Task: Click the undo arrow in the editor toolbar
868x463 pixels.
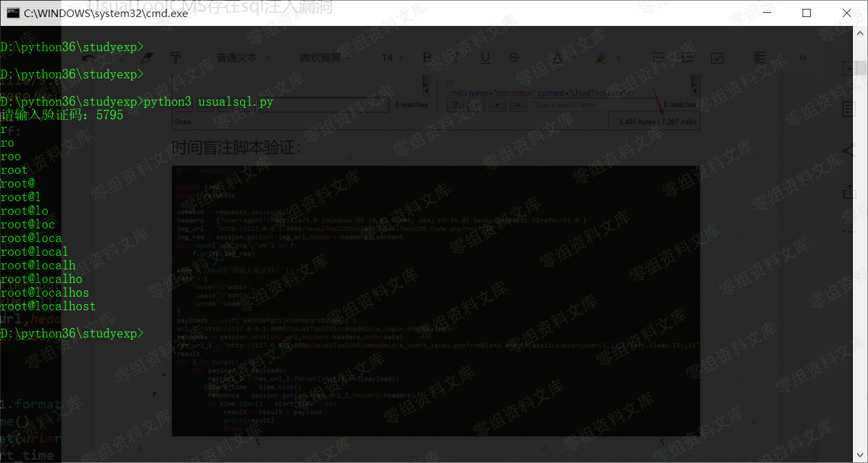Action: pos(88,58)
